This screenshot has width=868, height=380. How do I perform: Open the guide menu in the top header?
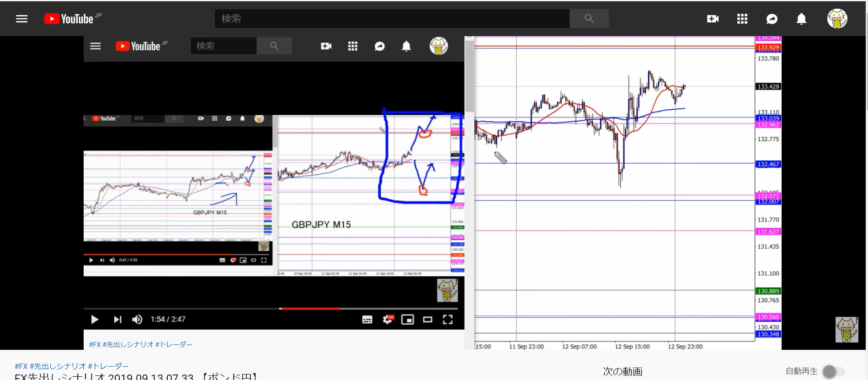click(21, 19)
